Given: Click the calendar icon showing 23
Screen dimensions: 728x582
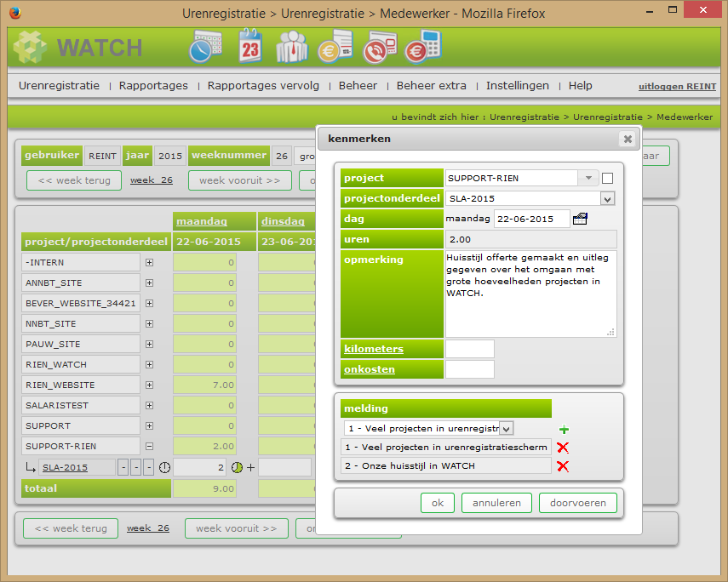Looking at the screenshot, I should coord(249,46).
